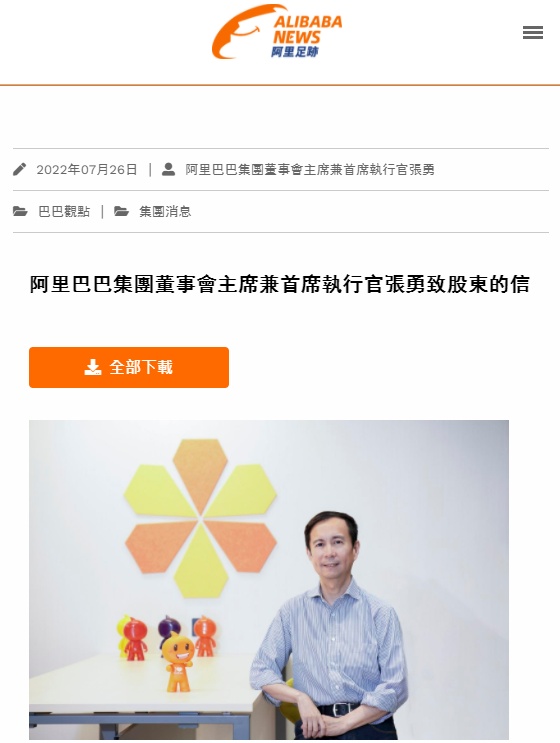
Task: Open the article photo of the man
Action: tap(269, 580)
